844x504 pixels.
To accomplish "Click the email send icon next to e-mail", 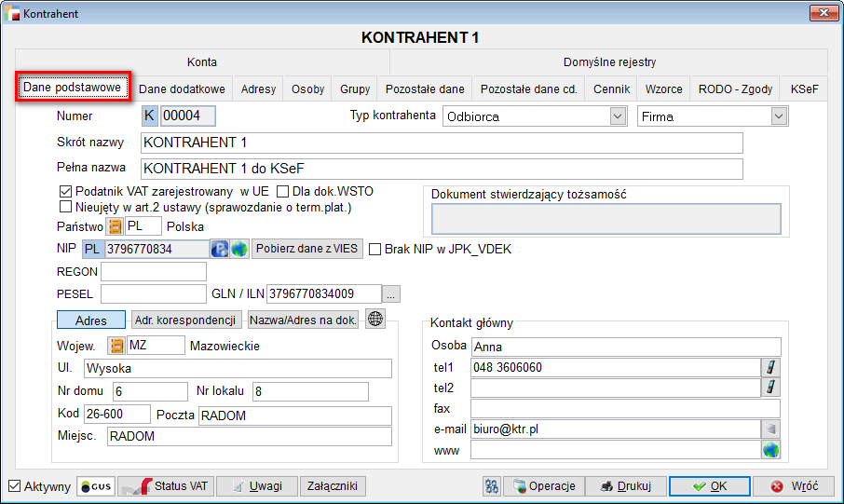I will pos(770,429).
